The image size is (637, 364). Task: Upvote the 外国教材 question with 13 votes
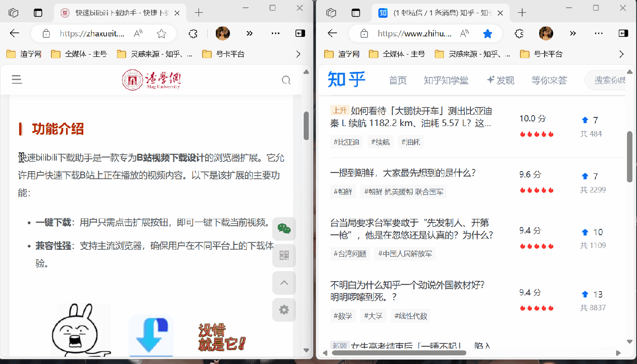[585, 294]
